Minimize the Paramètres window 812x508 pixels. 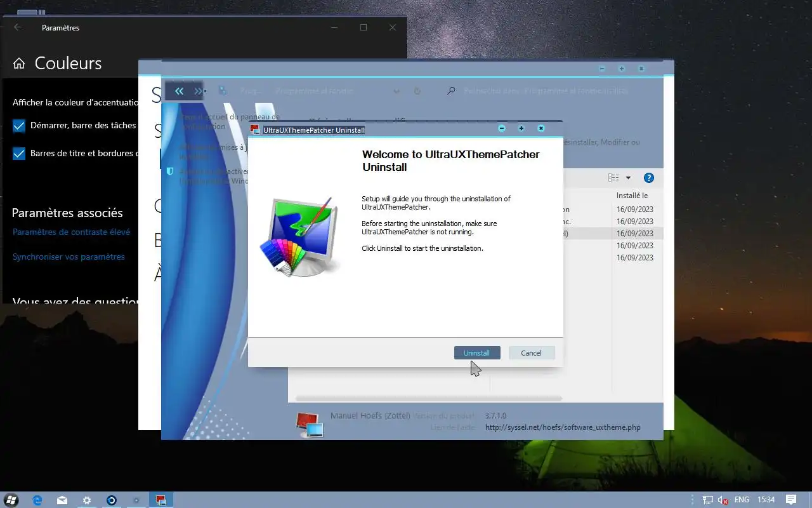(334, 27)
